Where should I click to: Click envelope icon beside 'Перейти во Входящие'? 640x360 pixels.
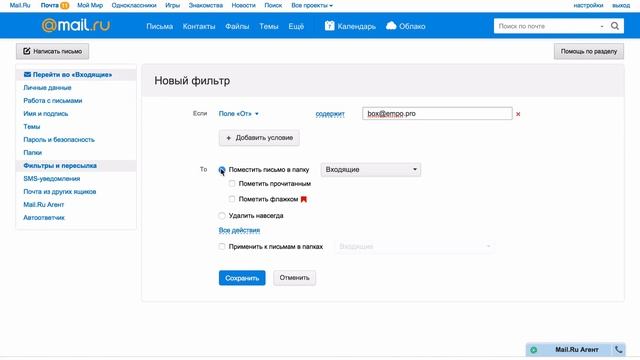pos(27,74)
